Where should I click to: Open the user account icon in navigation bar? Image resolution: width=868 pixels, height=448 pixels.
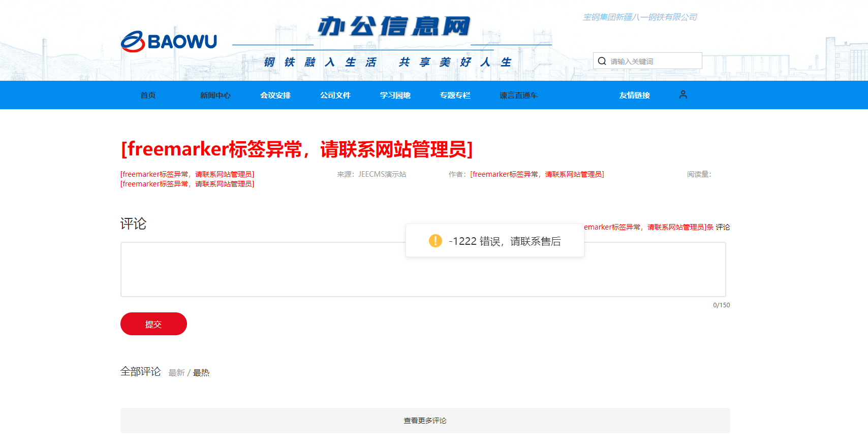[x=683, y=94]
